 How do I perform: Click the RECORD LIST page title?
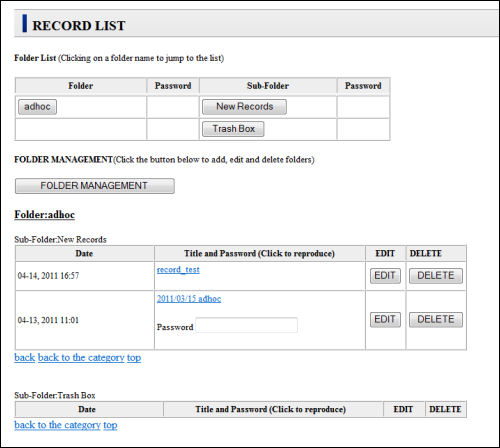coord(79,26)
